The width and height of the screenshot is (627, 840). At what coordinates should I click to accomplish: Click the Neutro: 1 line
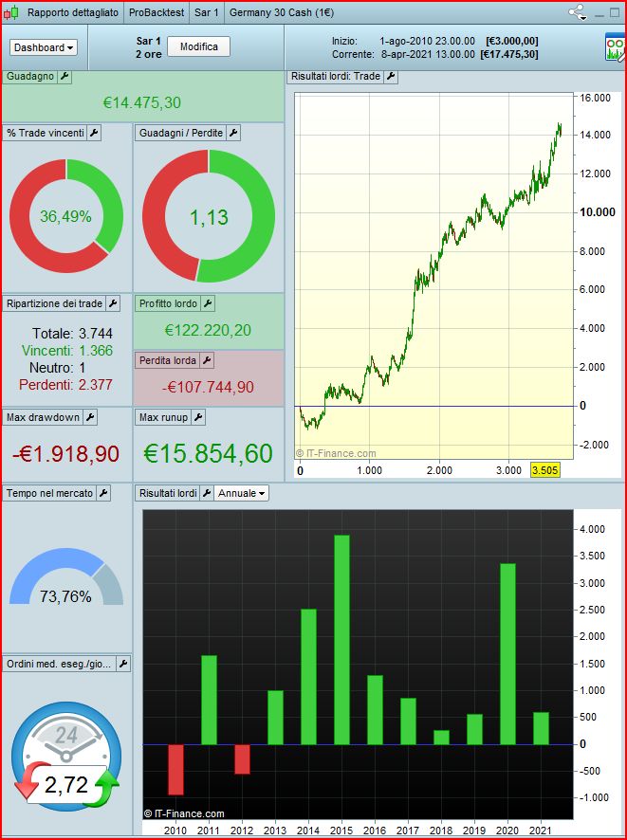pyautogui.click(x=57, y=368)
